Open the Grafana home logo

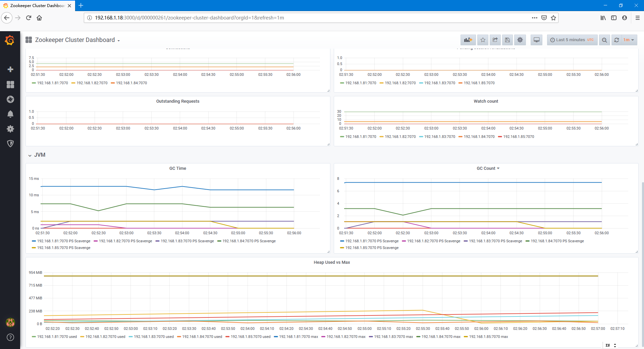pyautogui.click(x=10, y=41)
